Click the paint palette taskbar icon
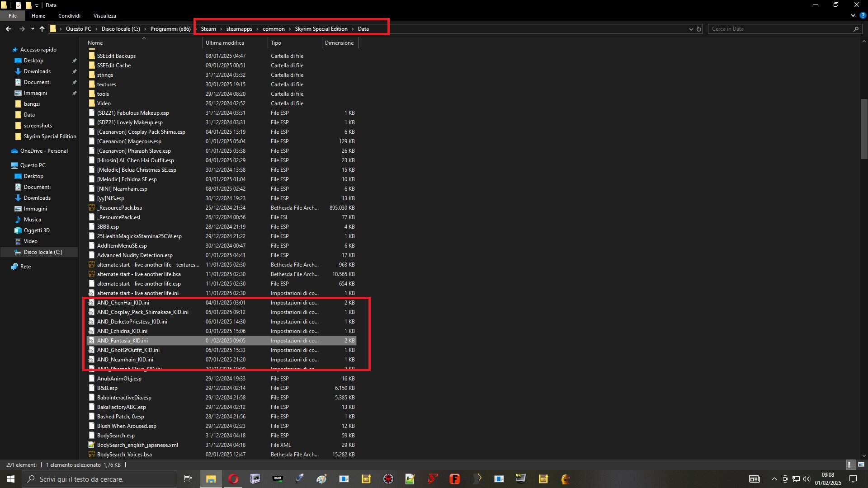Image resolution: width=868 pixels, height=488 pixels. click(321, 479)
